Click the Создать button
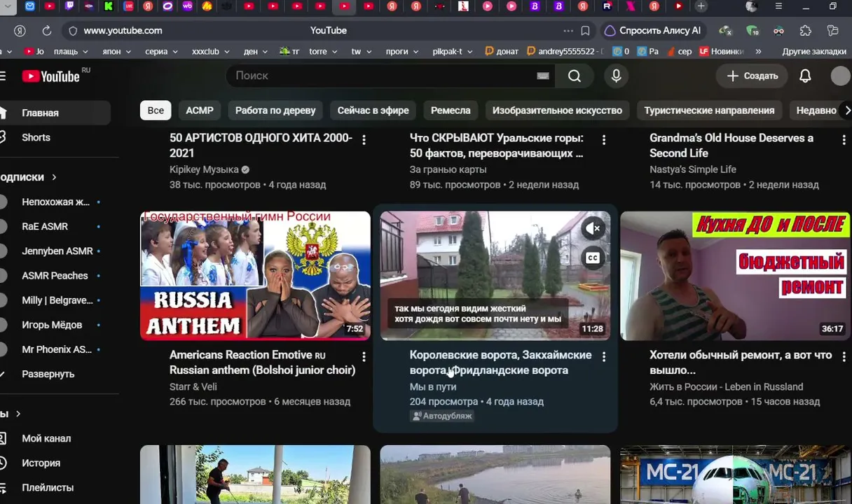852x504 pixels. [x=752, y=76]
